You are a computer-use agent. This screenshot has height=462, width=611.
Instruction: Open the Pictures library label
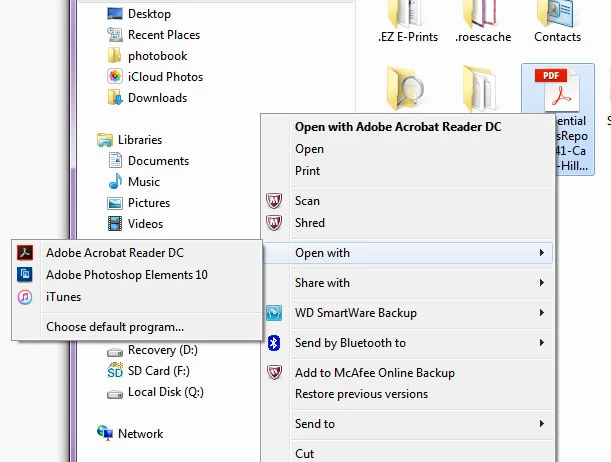tap(149, 203)
